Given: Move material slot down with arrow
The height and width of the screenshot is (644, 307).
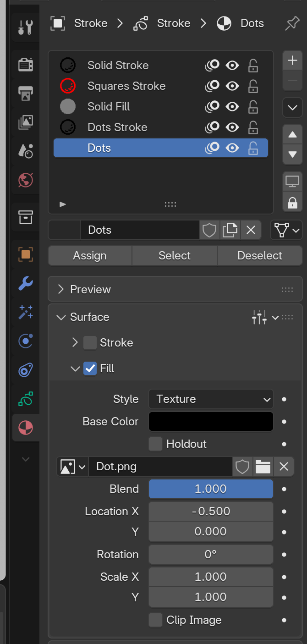Looking at the screenshot, I should coord(292,154).
